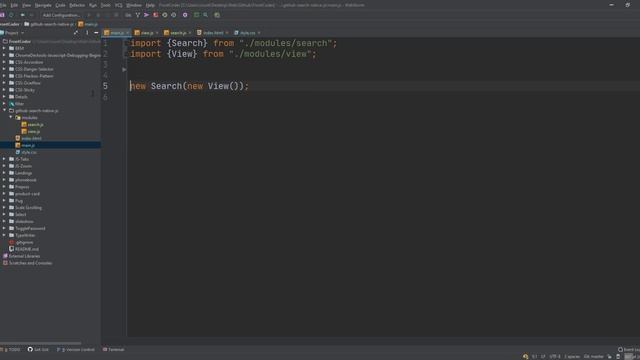Viewport: 640px width, 360px height.
Task: Open the Window menu
Action: (x=134, y=5)
